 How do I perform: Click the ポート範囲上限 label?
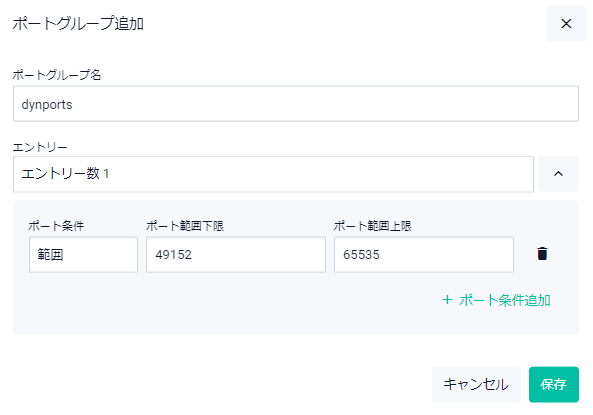(373, 226)
